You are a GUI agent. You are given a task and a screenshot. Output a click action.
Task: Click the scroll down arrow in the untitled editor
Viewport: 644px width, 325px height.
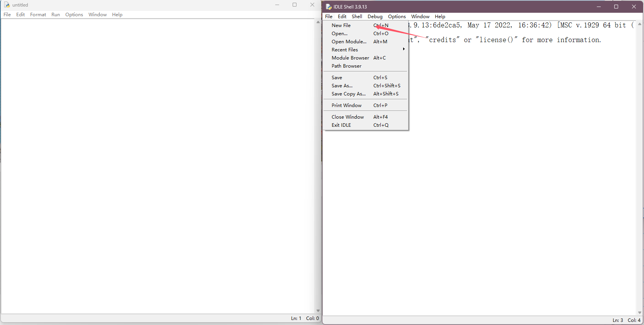coord(318,311)
